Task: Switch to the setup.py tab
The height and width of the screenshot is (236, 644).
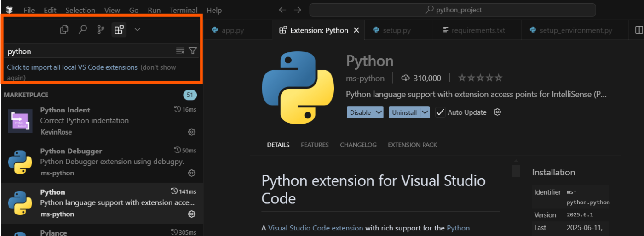Action: [x=399, y=30]
